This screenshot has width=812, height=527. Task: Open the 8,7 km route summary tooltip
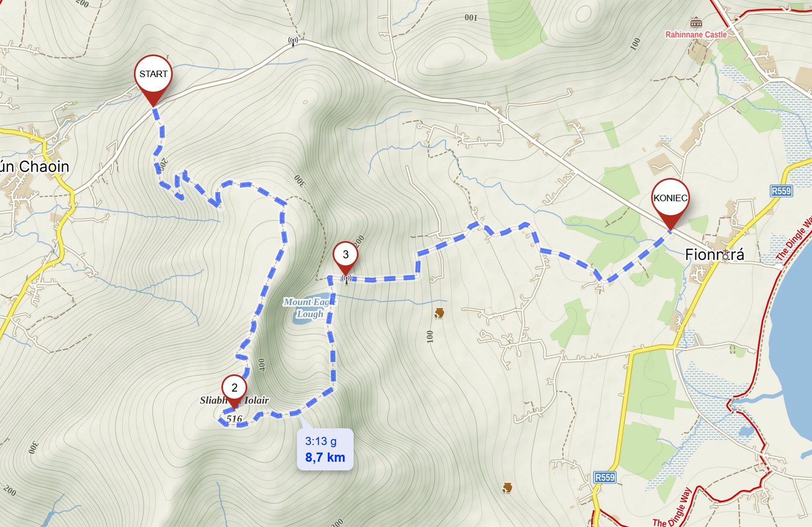[x=325, y=449]
